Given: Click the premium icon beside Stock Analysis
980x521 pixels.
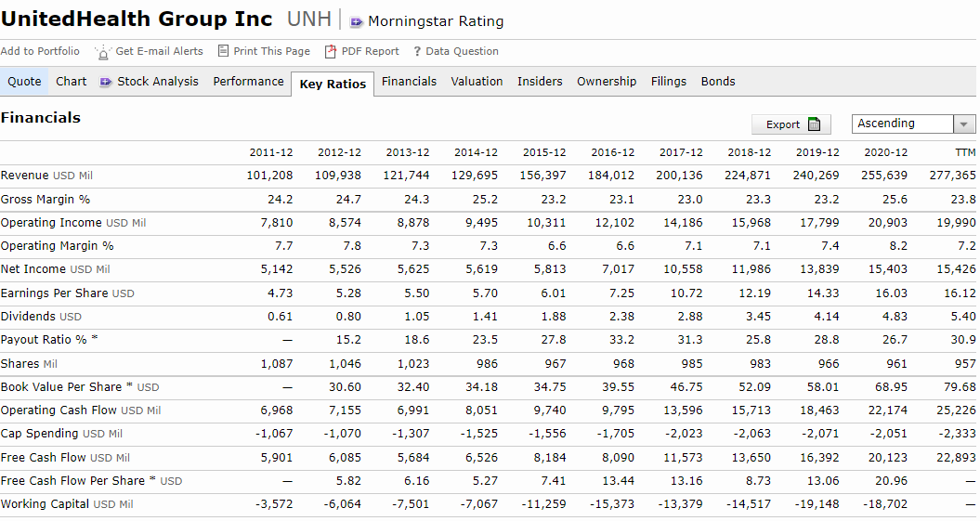Looking at the screenshot, I should pyautogui.click(x=106, y=82).
